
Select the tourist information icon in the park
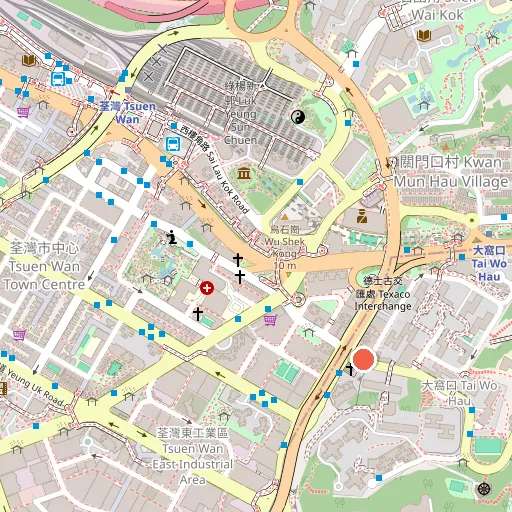172,237
